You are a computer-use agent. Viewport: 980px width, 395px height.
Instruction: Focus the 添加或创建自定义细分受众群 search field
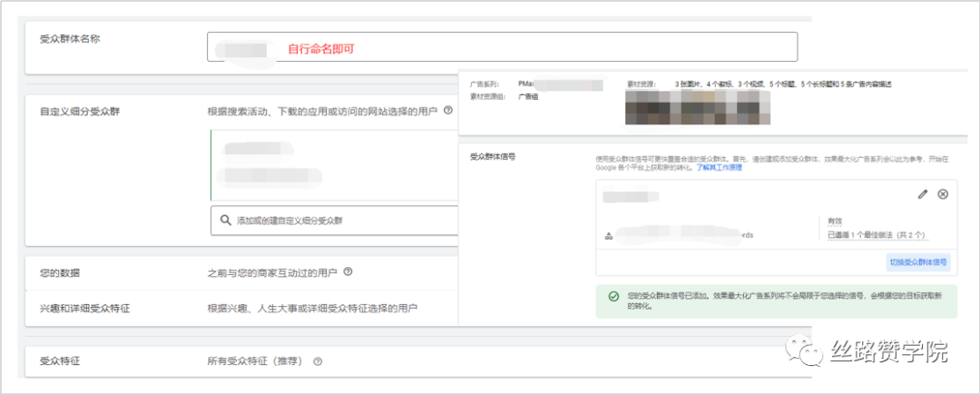click(x=336, y=220)
